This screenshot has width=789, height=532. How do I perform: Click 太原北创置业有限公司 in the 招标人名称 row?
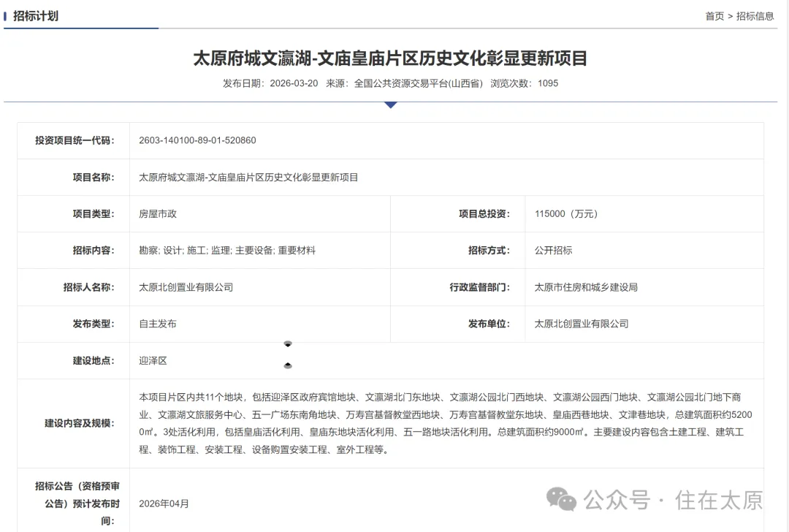pyautogui.click(x=186, y=287)
